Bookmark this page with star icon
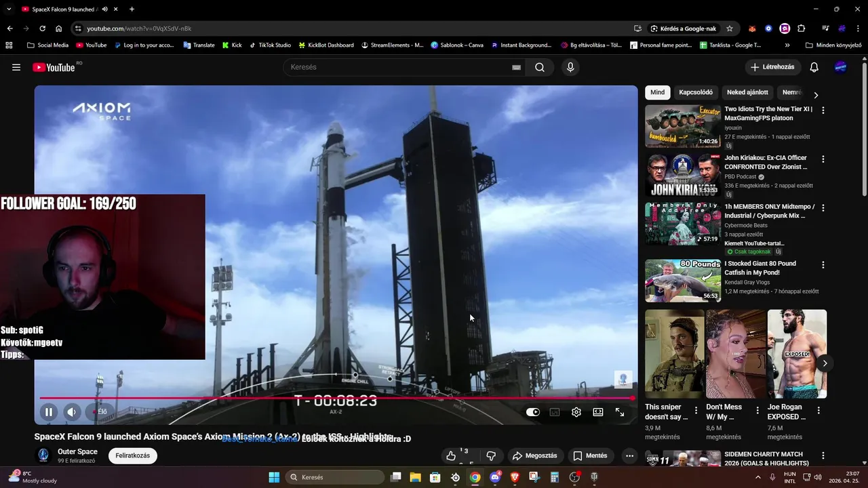 730,28
